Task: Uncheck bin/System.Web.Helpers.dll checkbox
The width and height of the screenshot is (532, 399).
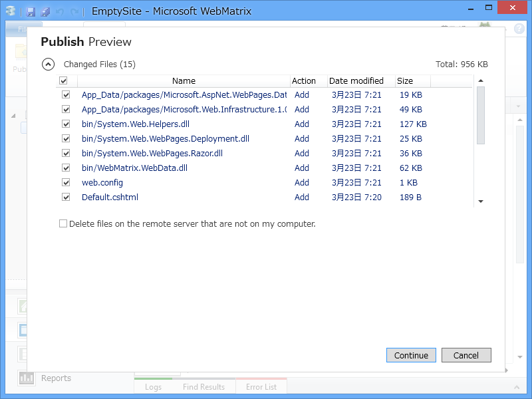Action: click(66, 124)
